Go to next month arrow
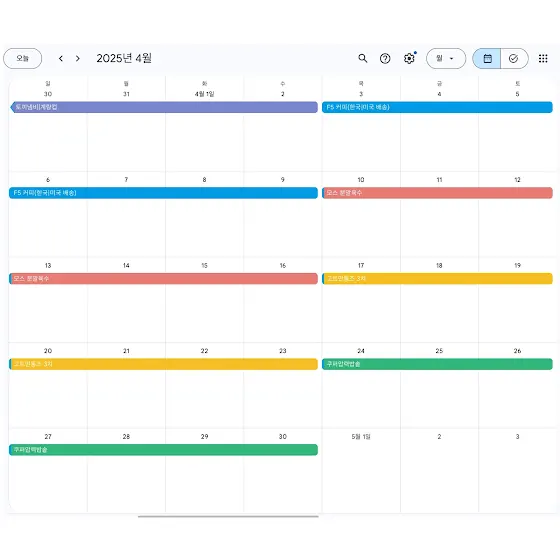Screen dimensions: 560x560 click(x=78, y=58)
